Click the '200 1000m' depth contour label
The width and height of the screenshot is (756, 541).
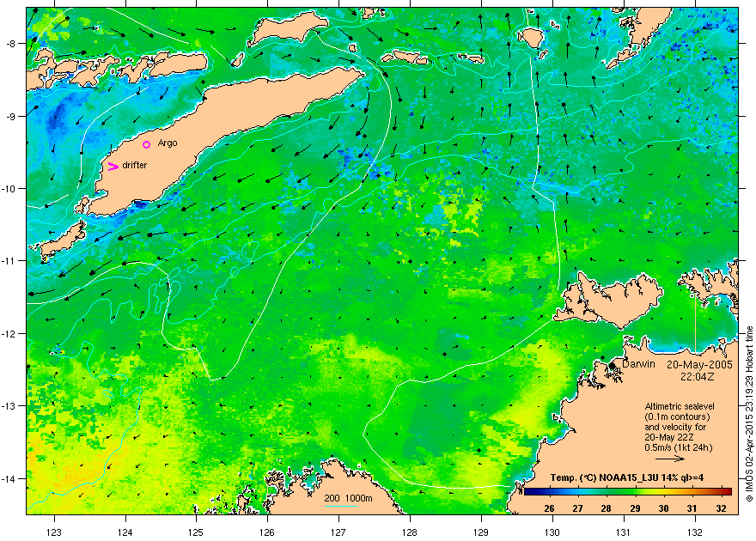tap(348, 498)
